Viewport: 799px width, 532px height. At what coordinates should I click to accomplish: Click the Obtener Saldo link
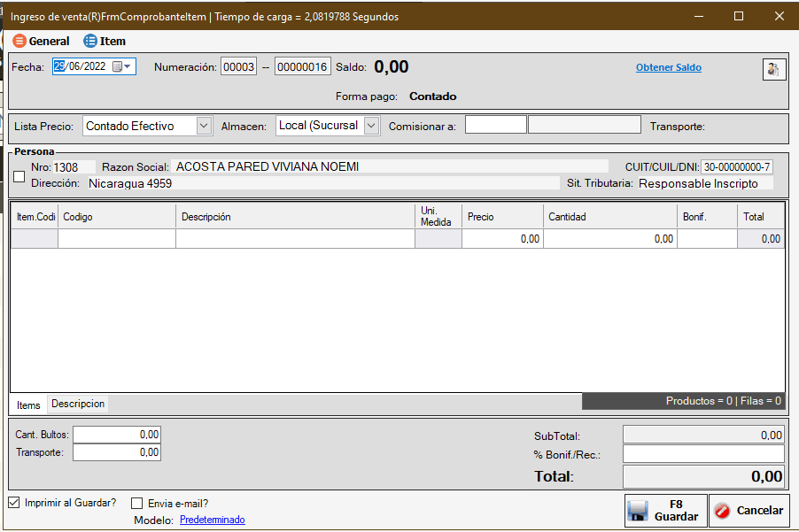click(668, 67)
